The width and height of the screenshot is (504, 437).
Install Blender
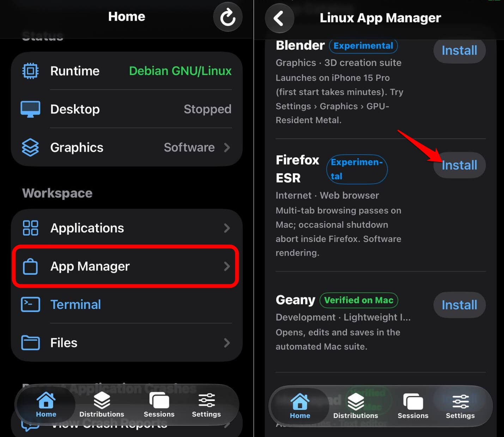coord(459,50)
